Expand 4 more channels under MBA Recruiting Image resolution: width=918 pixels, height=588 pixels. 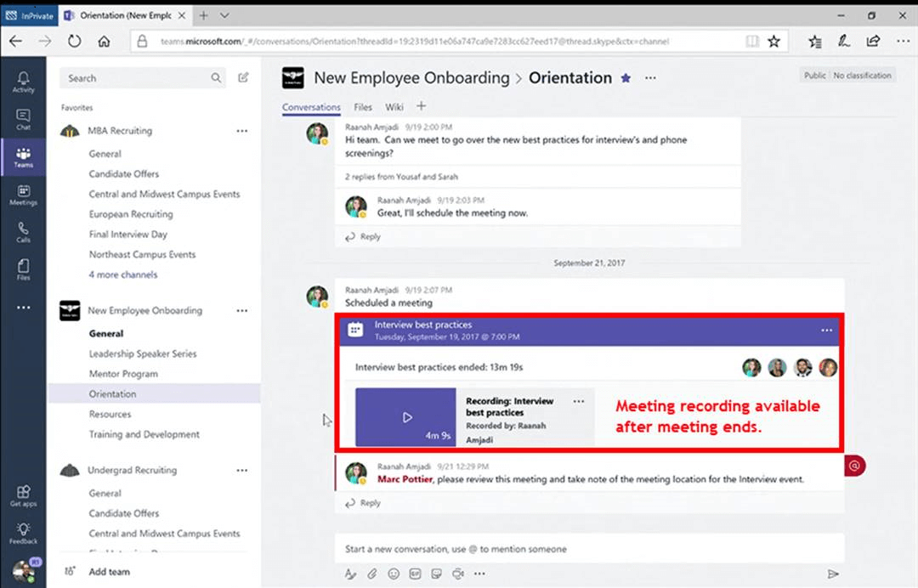[123, 274]
